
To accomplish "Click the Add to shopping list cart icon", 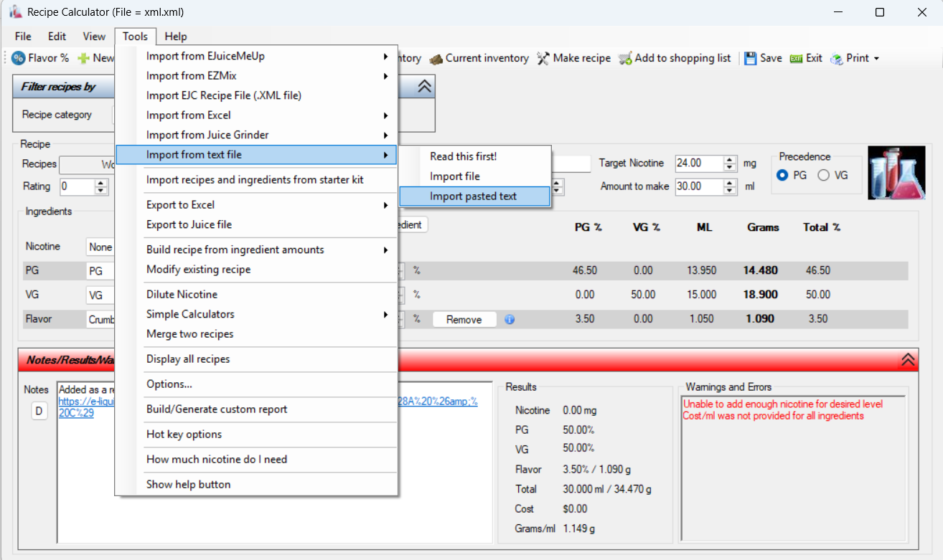I will point(625,58).
